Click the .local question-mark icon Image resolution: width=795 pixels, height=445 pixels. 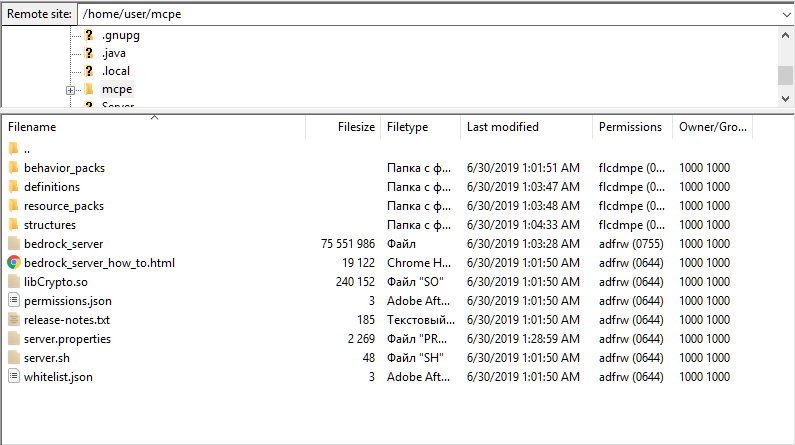coord(89,70)
